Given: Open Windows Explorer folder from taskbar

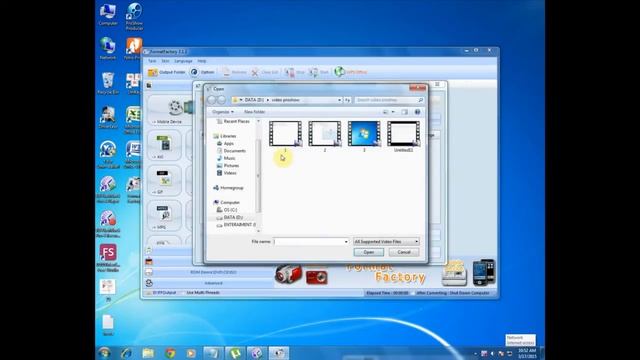Looking at the screenshot, I should [148, 353].
